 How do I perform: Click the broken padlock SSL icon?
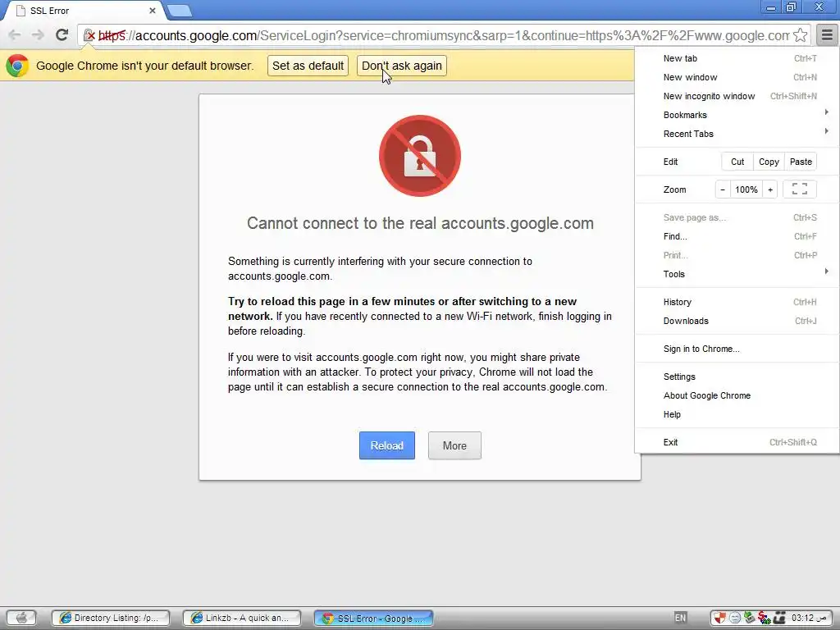click(89, 35)
